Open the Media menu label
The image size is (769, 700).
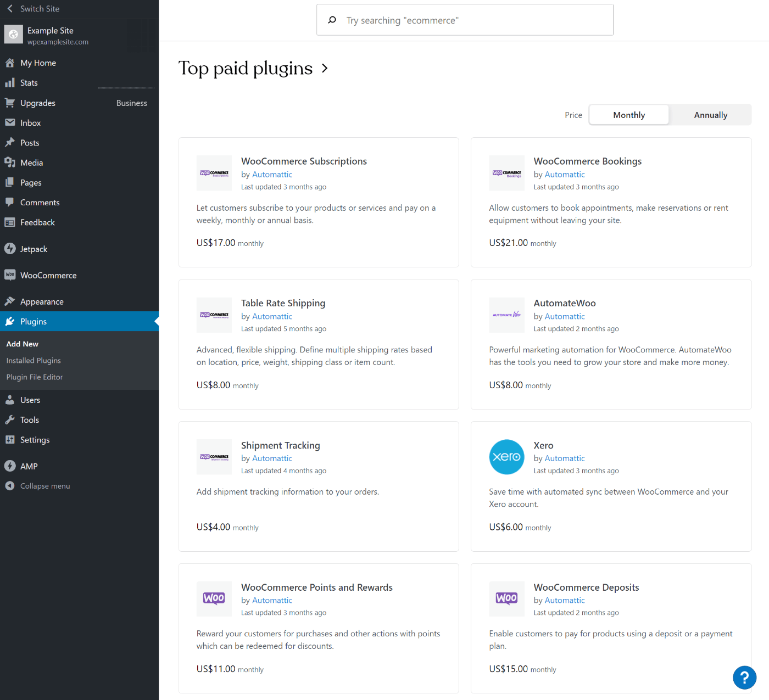(32, 163)
